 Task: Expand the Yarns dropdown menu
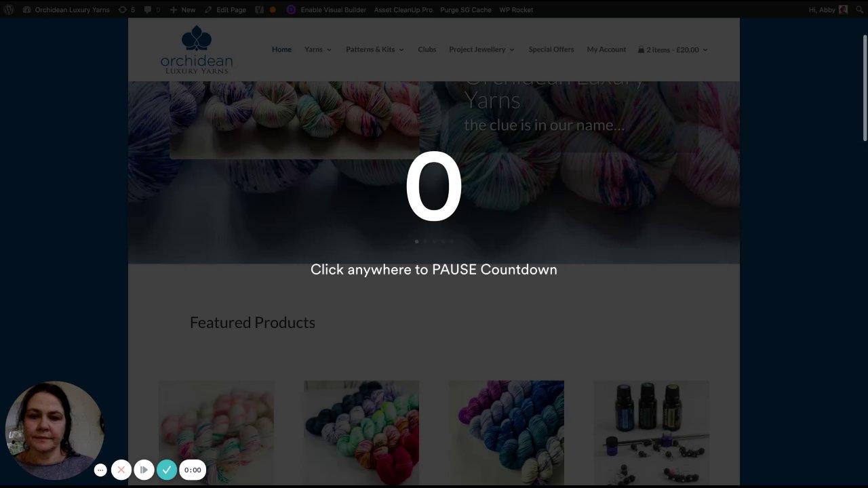[x=318, y=49]
